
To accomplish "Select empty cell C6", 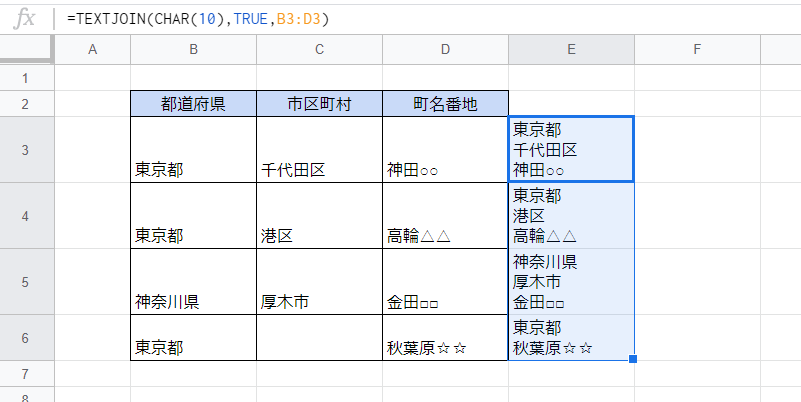I will (319, 338).
